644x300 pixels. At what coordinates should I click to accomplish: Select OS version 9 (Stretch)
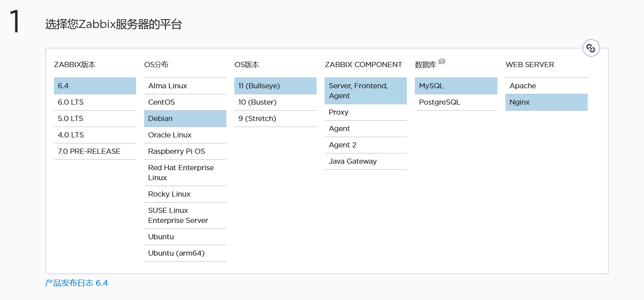275,119
